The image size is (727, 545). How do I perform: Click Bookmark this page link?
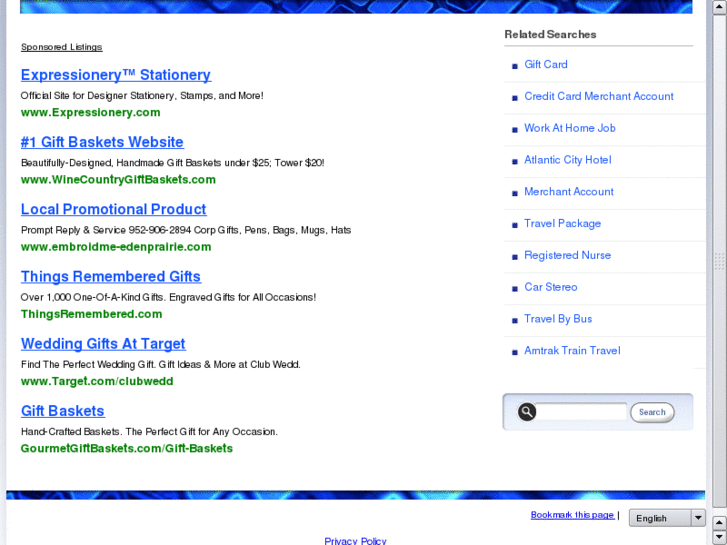tap(573, 515)
